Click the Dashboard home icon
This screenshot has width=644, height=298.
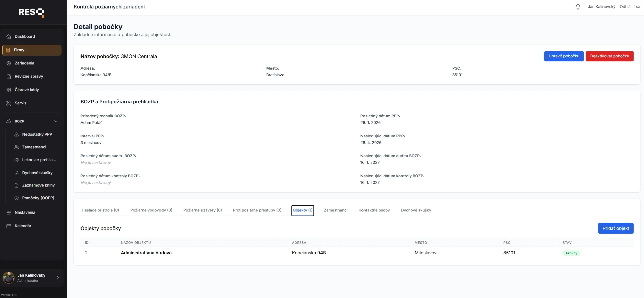coord(9,37)
